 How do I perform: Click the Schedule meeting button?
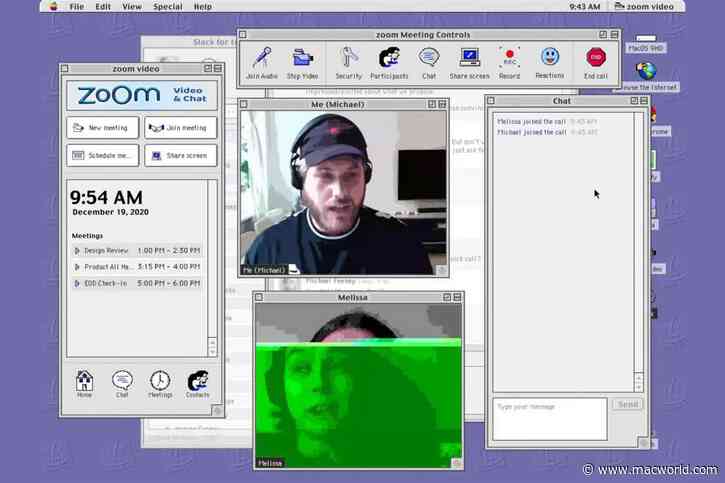103,155
